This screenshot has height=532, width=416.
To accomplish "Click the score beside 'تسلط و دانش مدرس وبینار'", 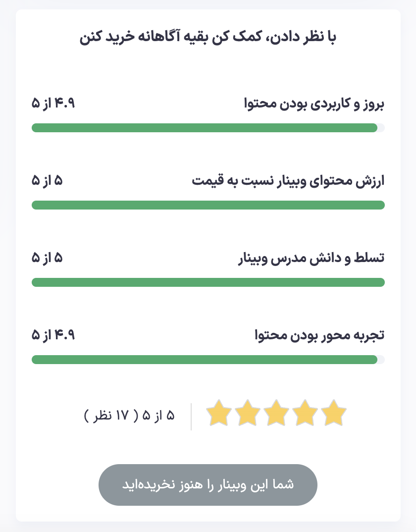I will [47, 259].
